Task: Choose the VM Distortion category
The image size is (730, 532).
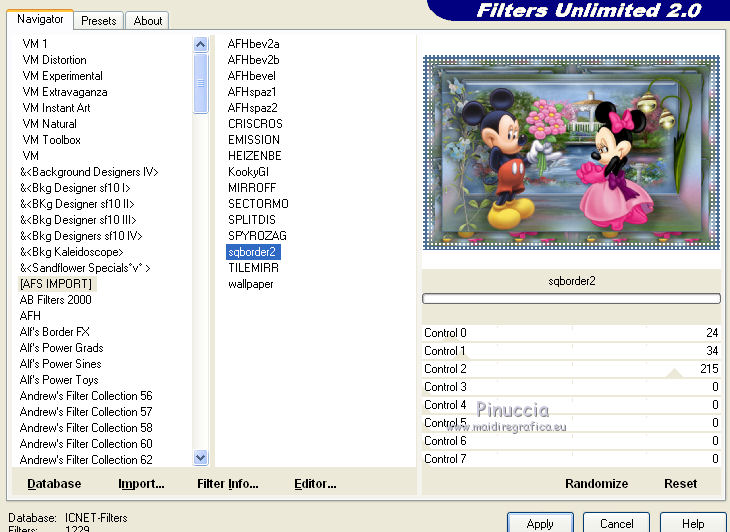Action: tap(54, 60)
